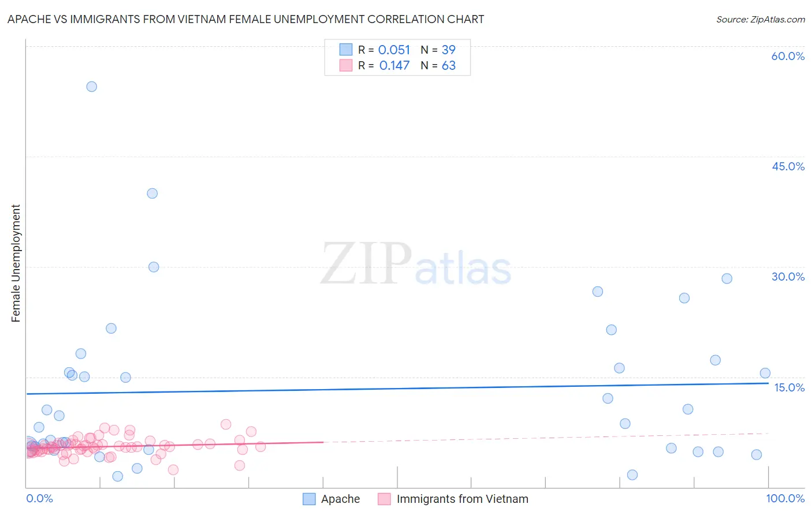Click the 0.0% x-axis label
The height and width of the screenshot is (515, 812).
40,498
